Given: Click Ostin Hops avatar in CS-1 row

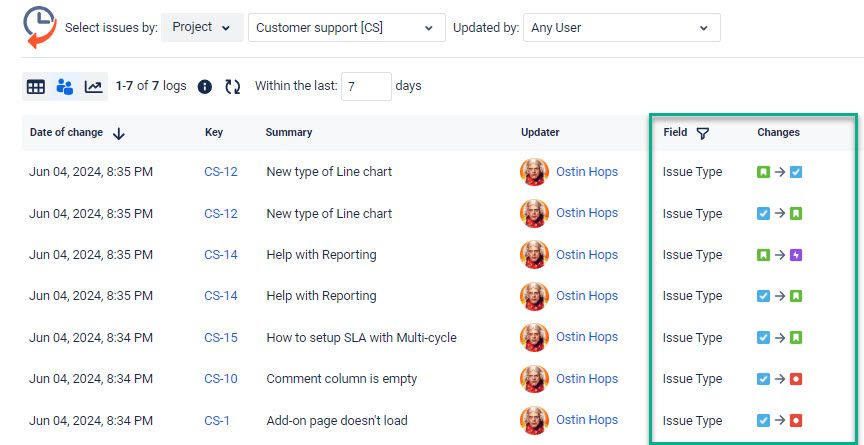Looking at the screenshot, I should pos(534,421).
